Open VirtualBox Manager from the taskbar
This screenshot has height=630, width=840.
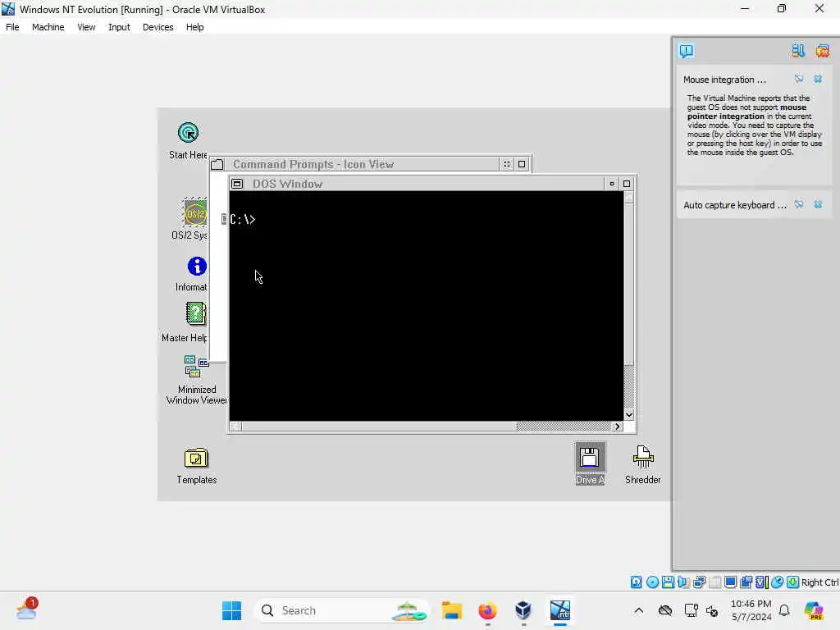coord(523,610)
